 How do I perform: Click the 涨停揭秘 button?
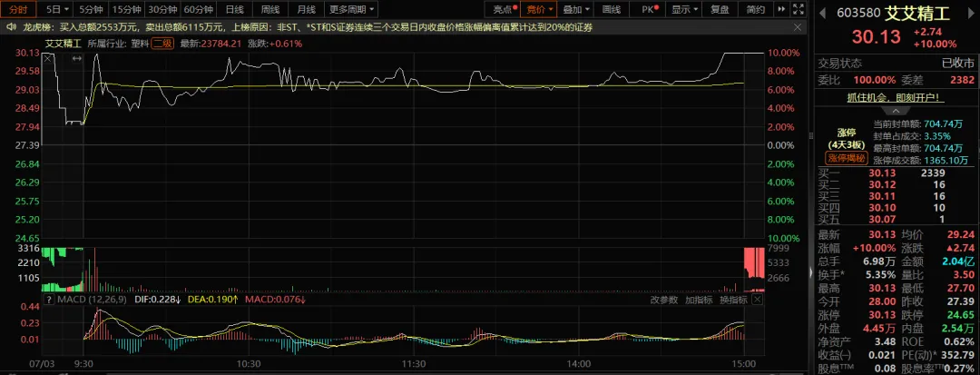846,158
